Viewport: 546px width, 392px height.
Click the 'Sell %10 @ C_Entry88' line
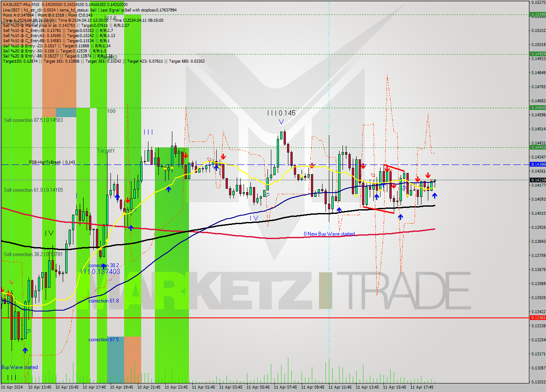[56, 40]
